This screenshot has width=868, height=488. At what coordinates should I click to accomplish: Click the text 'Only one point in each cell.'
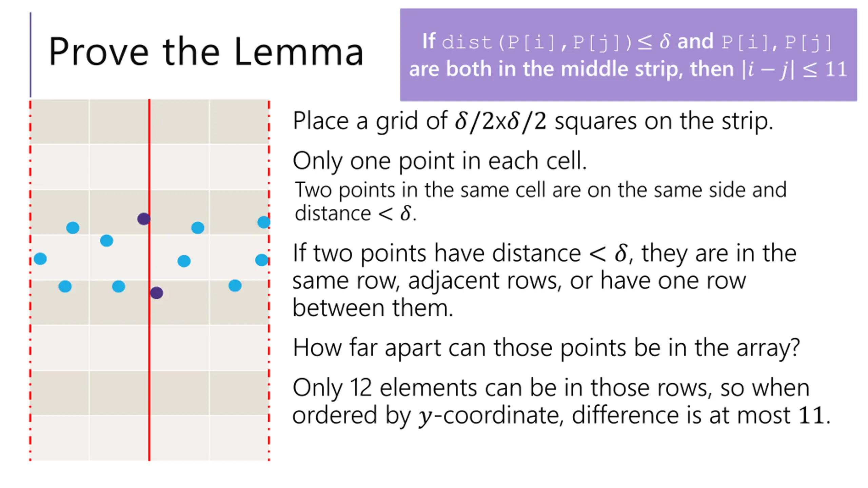[440, 161]
